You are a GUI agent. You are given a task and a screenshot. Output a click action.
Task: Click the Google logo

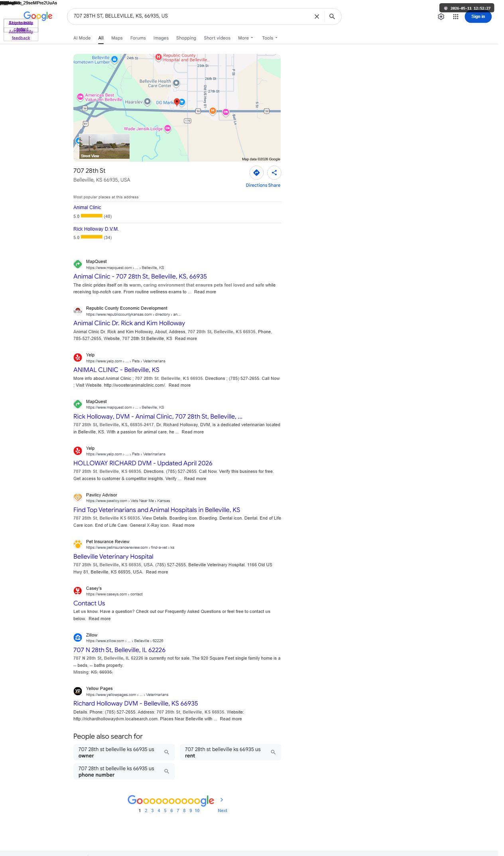click(x=38, y=16)
